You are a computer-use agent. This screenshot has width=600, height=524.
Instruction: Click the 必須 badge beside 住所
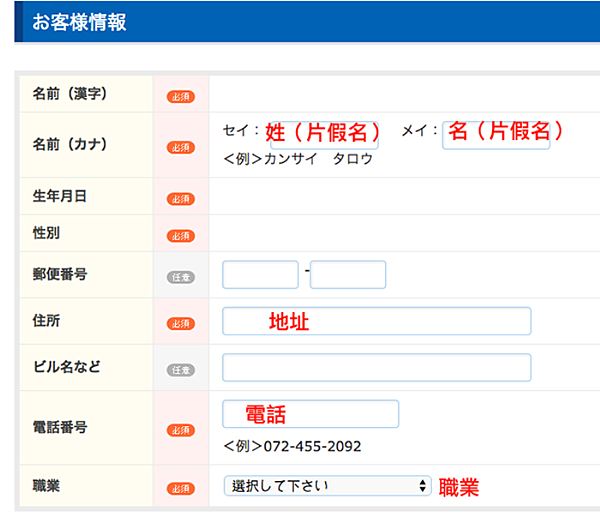tap(180, 323)
